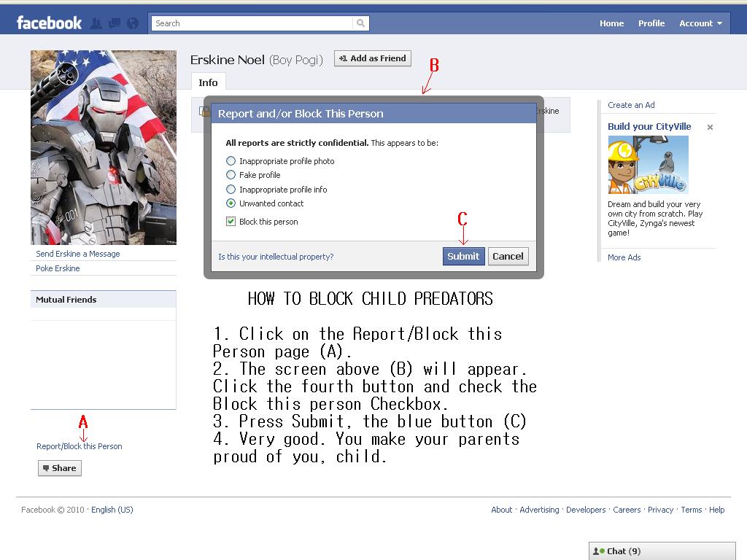Select the Fake profile radio button

coord(231,175)
